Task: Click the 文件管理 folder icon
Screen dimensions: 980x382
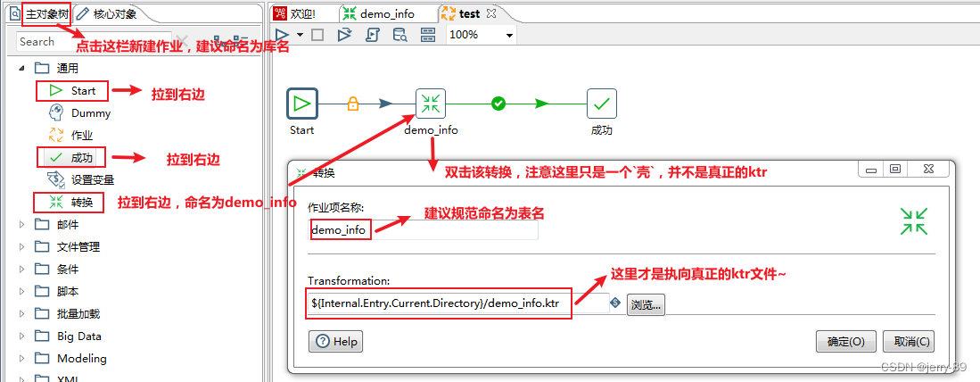Action: tap(41, 247)
